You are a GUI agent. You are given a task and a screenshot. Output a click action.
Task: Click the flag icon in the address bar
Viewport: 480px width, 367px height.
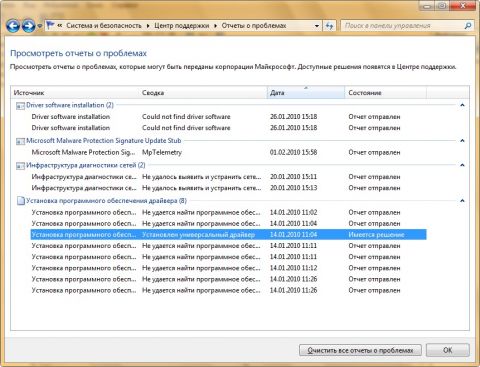pos(50,25)
